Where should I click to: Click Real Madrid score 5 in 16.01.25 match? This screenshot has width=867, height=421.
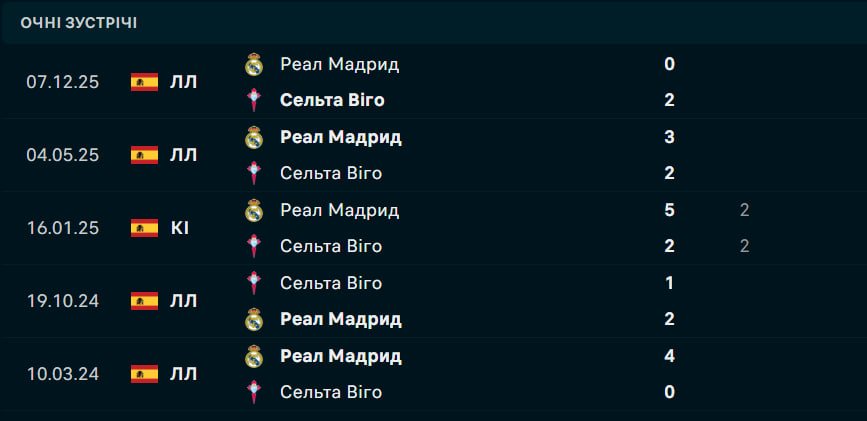coord(669,210)
